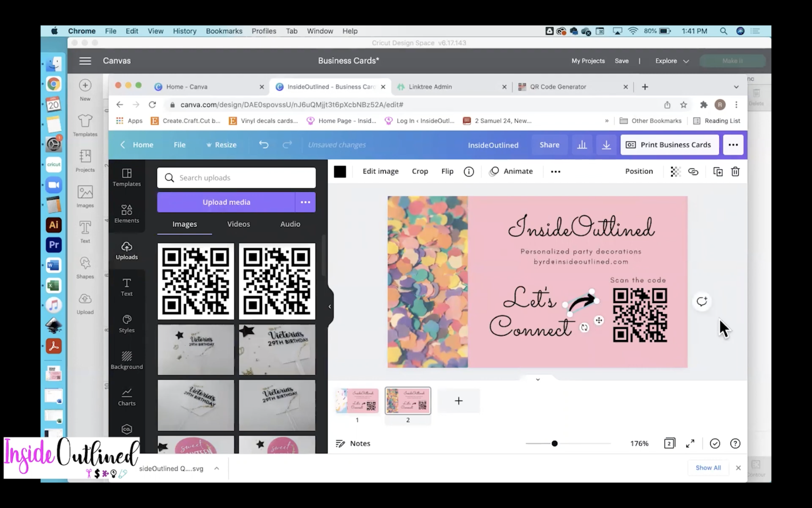Screen dimensions: 812x508
Task: Delete selected element with trash icon
Action: tap(735, 171)
